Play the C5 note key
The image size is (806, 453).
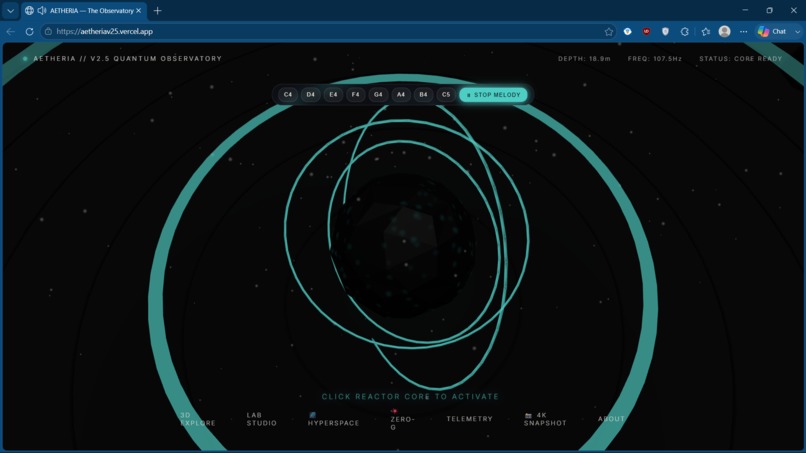446,95
